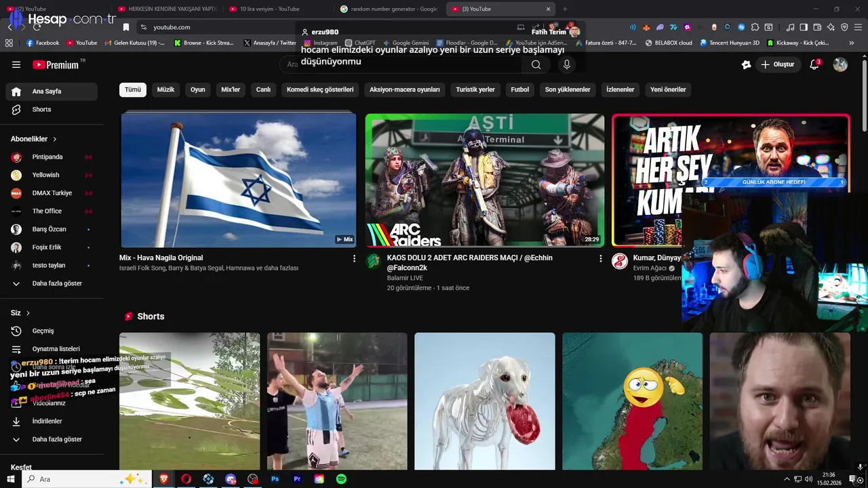
Task: Open Photoshop from the taskbar
Action: [275, 479]
